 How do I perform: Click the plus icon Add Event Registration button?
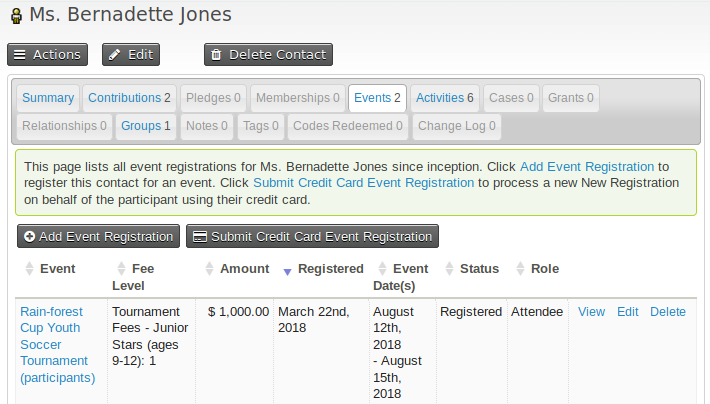point(97,236)
